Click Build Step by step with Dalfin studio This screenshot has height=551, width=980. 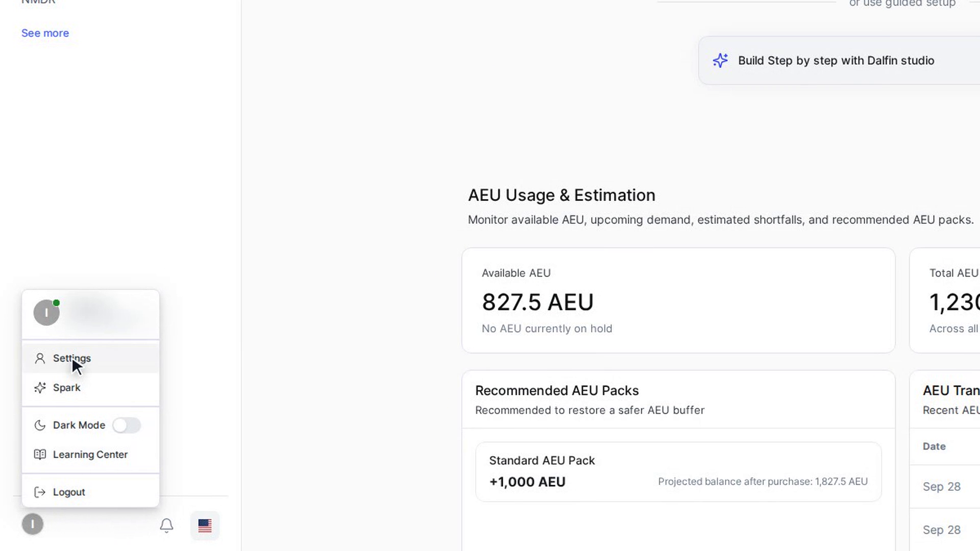(x=839, y=61)
